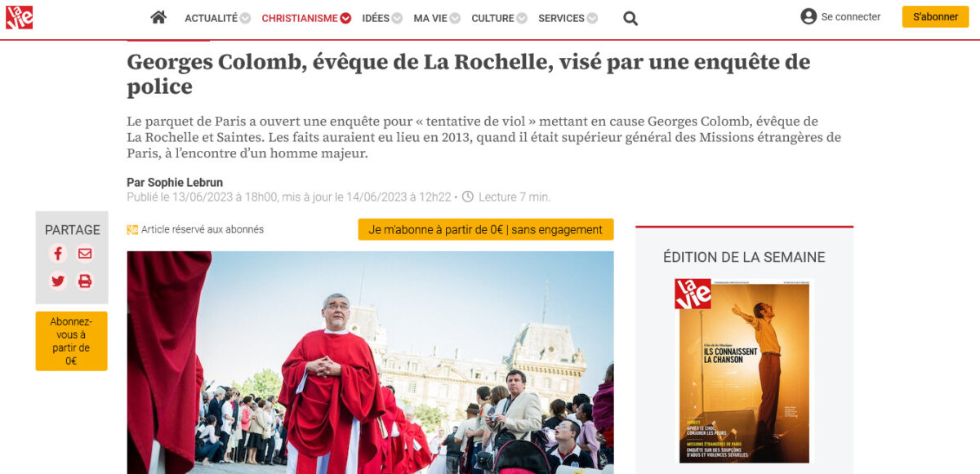Share the article on Twitter
The width and height of the screenshot is (980, 474).
(x=58, y=281)
